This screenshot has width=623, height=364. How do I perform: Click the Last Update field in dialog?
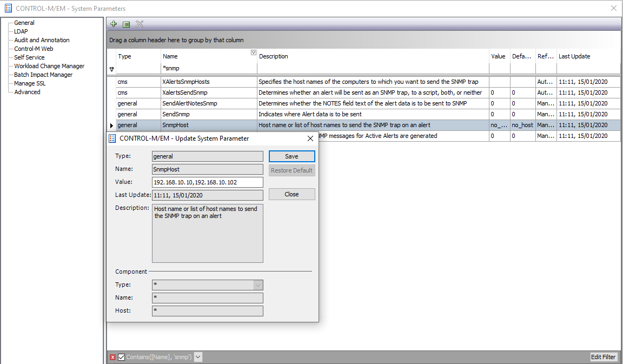(208, 195)
